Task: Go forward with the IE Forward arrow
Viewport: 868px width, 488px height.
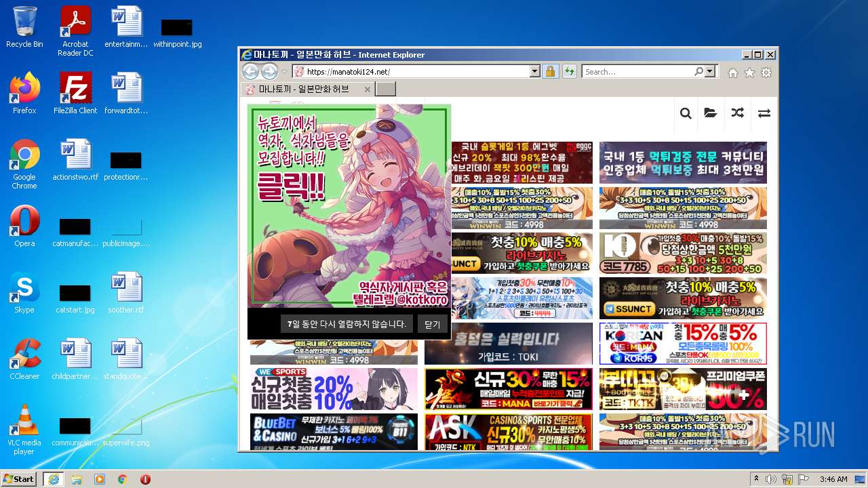Action: (269, 71)
